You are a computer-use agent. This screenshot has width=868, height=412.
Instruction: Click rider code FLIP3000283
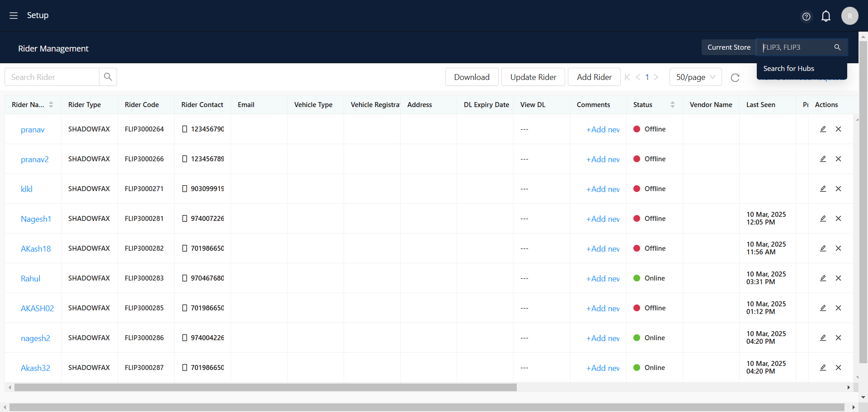coord(144,278)
